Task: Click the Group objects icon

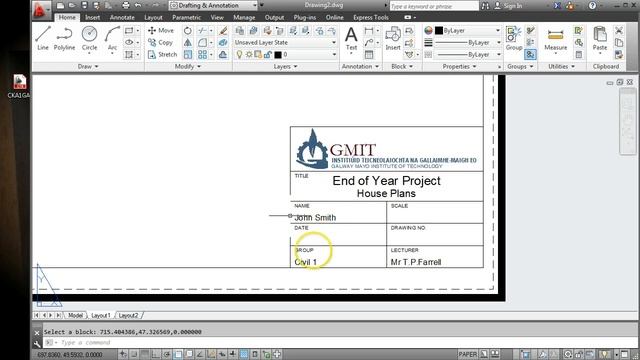Action: (514, 38)
